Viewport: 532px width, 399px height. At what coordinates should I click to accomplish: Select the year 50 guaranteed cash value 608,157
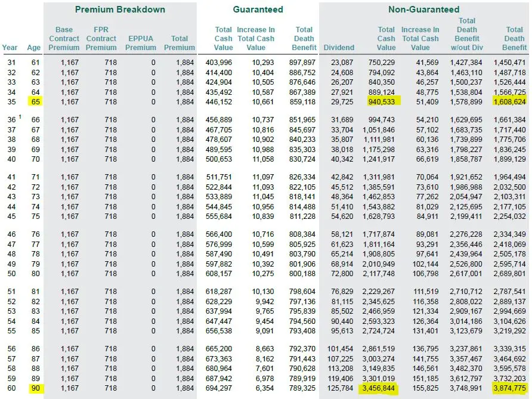pos(218,274)
